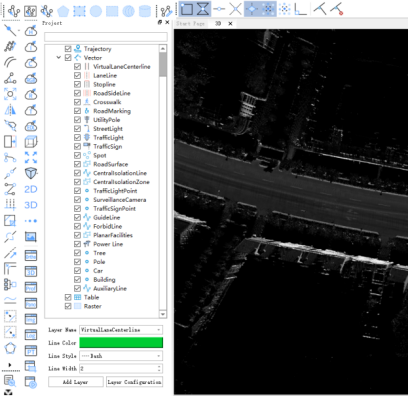Screen dimensions: 408x397
Task: Click the green Line Color swatch
Action: tap(121, 343)
